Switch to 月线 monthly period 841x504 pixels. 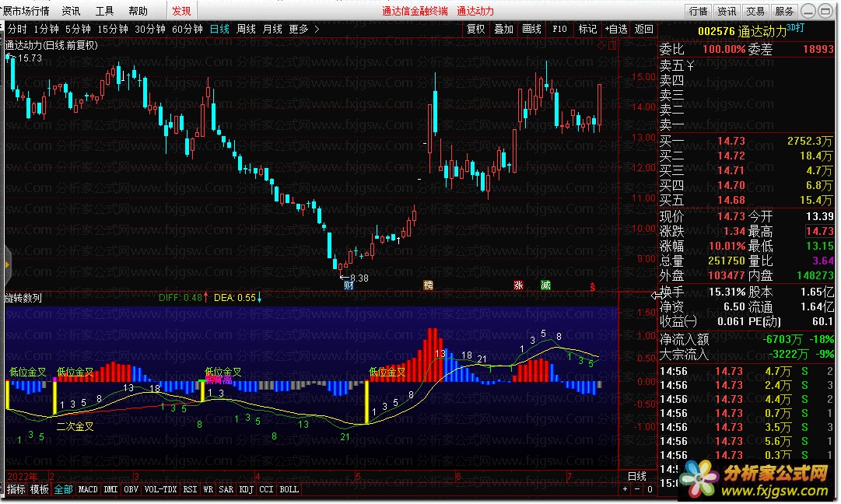272,29
